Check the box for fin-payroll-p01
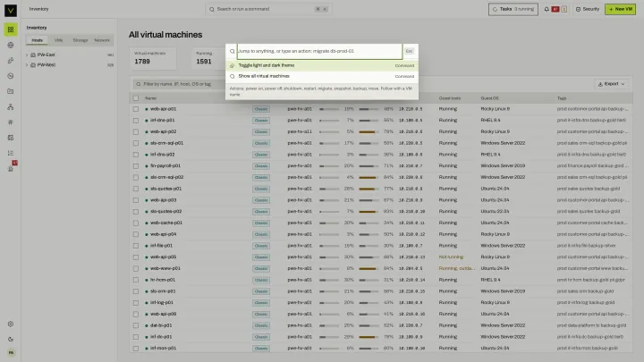Viewport: 644px width, 362px height. pyautogui.click(x=136, y=166)
